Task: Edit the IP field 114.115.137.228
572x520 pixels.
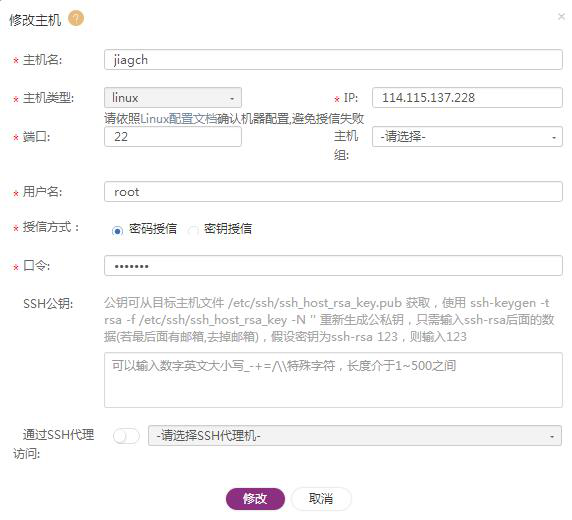Action: click(467, 98)
